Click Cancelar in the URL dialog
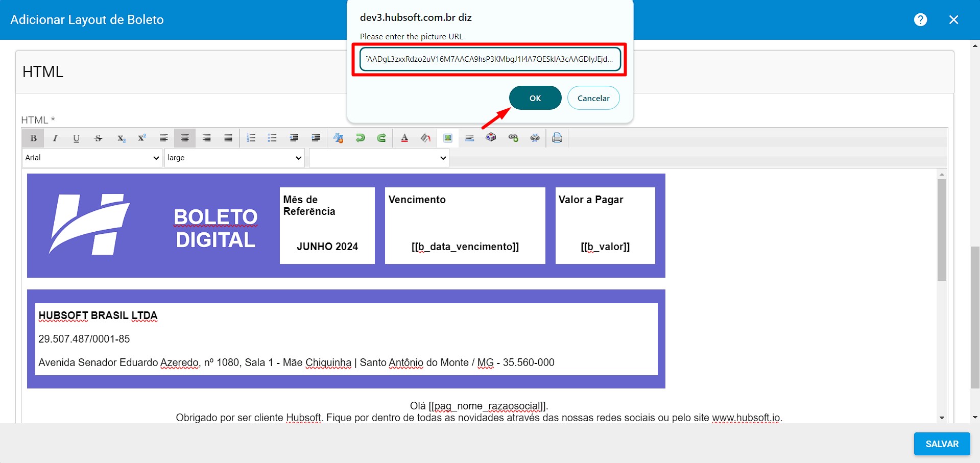The height and width of the screenshot is (463, 980). point(593,98)
